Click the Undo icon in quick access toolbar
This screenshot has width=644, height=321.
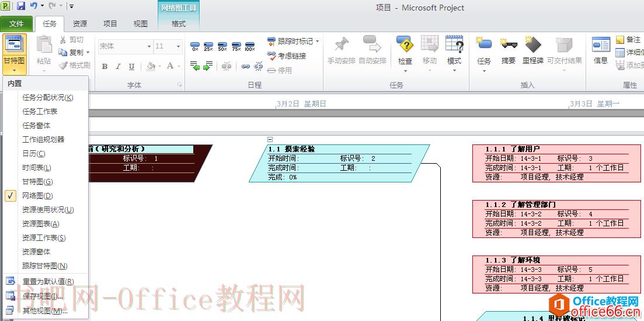coord(34,6)
